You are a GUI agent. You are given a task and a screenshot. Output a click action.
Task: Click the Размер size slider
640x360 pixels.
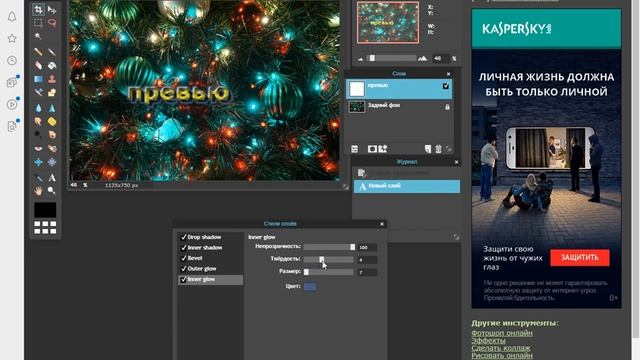pyautogui.click(x=329, y=272)
